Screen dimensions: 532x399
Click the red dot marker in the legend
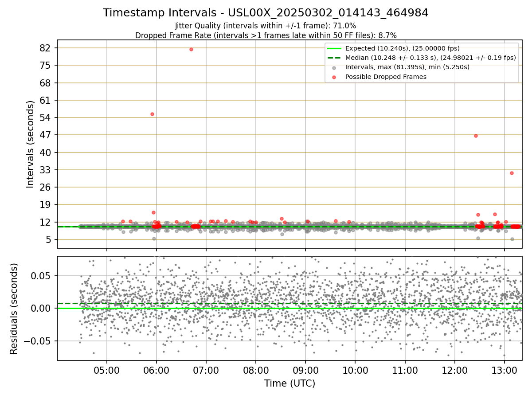coord(334,77)
